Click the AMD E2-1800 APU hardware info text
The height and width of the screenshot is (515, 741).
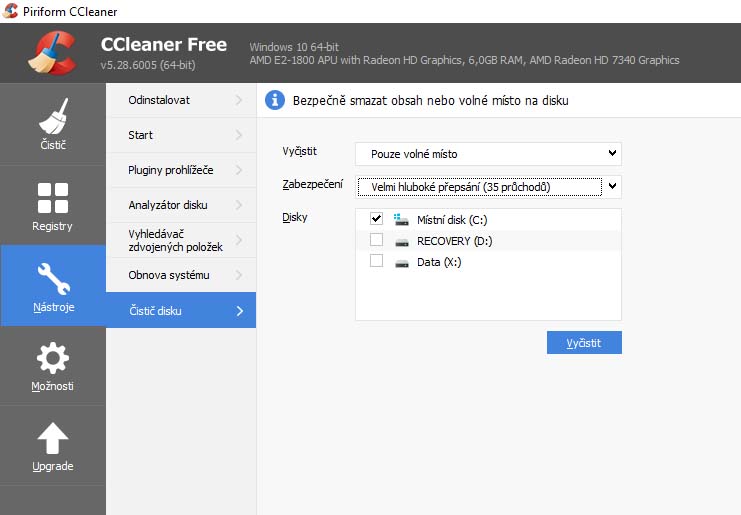[465, 60]
